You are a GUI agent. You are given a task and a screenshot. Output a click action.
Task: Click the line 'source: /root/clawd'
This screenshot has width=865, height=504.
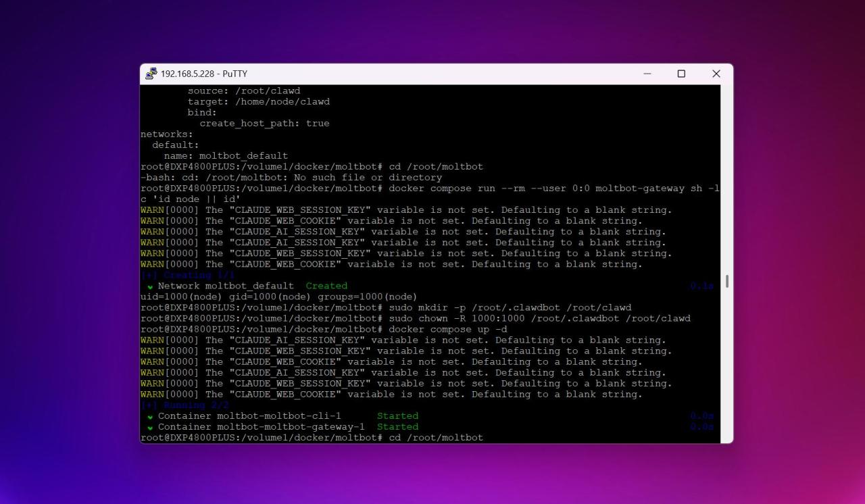pyautogui.click(x=244, y=91)
